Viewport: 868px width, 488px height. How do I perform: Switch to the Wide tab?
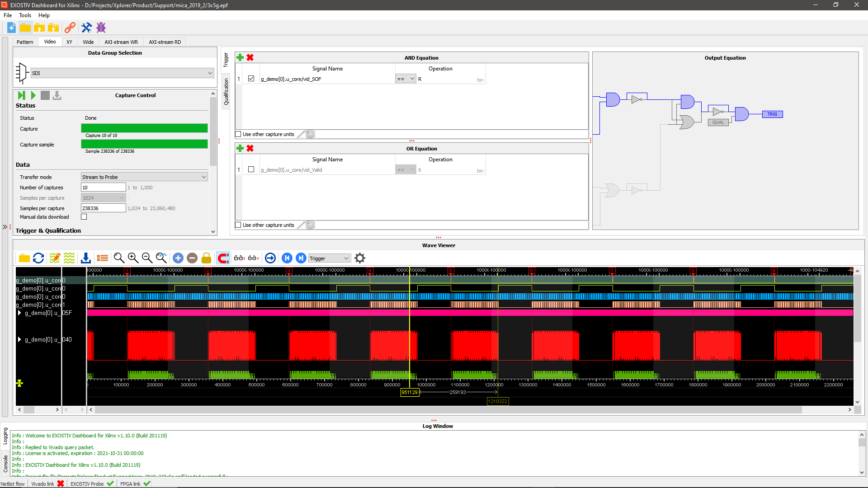[x=88, y=42]
